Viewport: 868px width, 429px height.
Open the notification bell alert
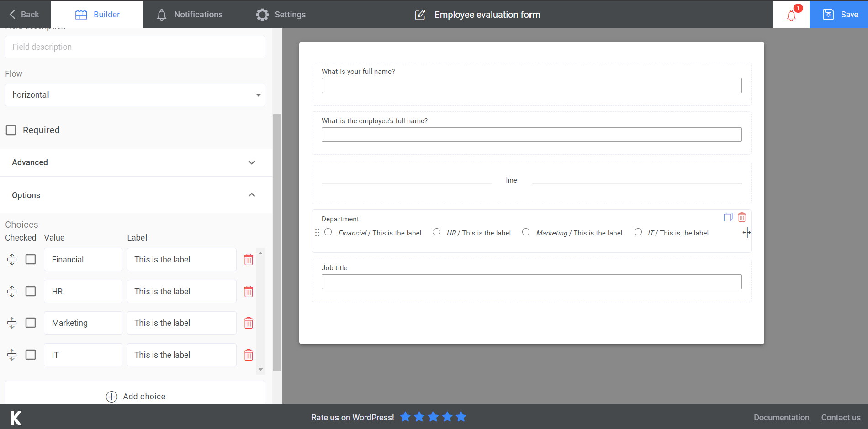coord(791,14)
